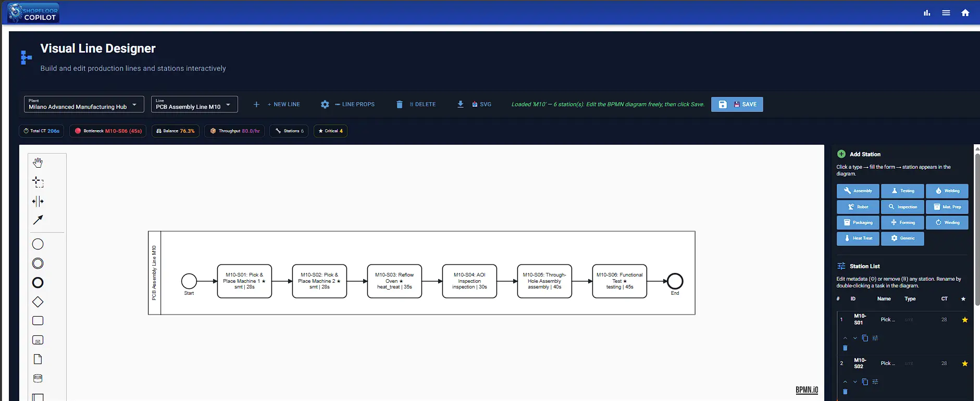
Task: Click the Shopfloor Copilot logo
Action: [33, 13]
